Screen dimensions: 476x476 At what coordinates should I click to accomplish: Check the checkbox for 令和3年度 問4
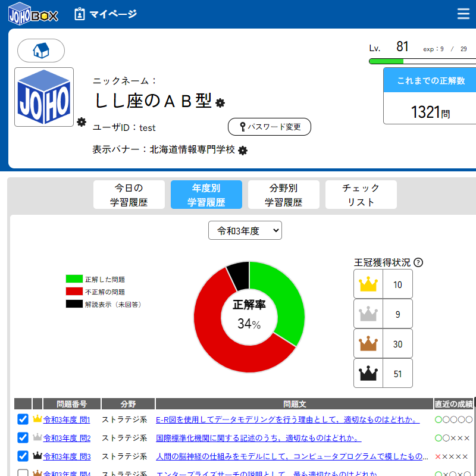(x=23, y=474)
